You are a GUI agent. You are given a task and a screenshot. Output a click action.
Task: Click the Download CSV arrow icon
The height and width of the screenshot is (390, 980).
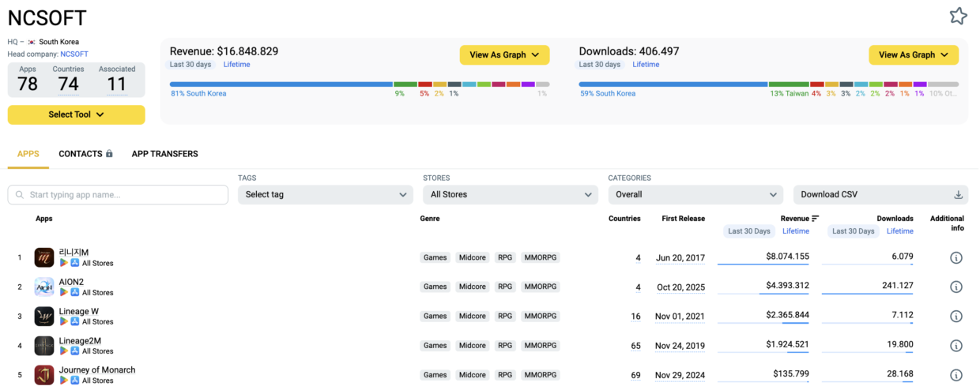point(958,195)
